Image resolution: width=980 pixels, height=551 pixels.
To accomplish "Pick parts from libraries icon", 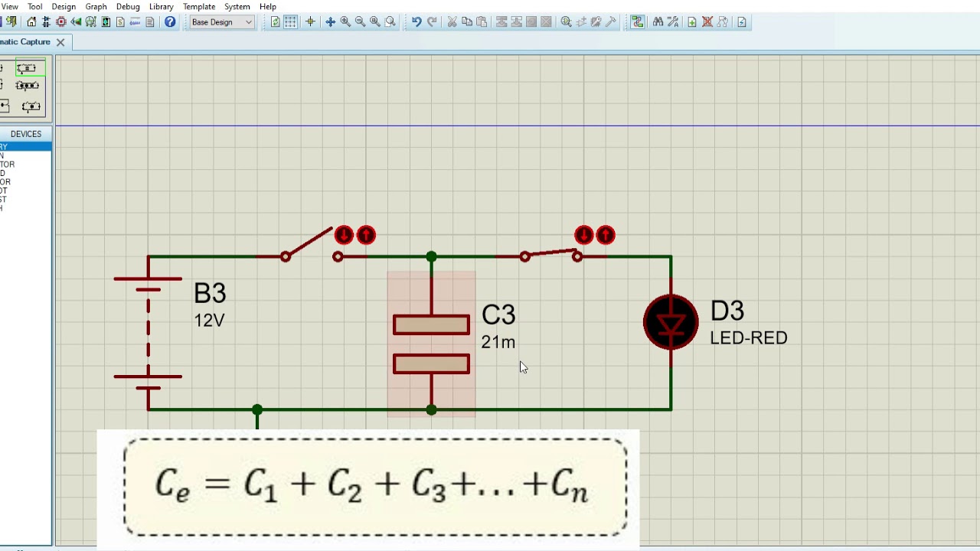I will 566,22.
